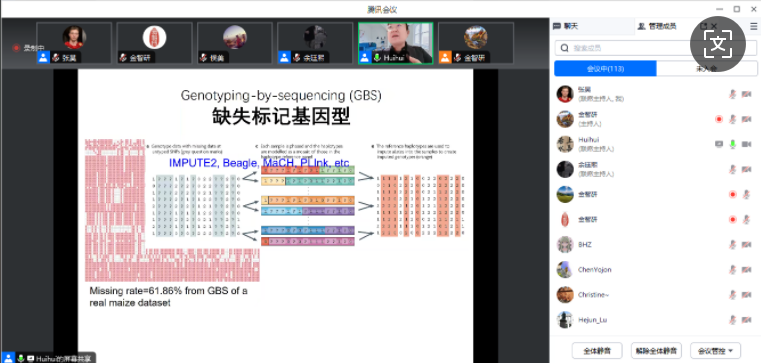Pop out the members panel window
The image size is (761, 363).
point(703,26)
